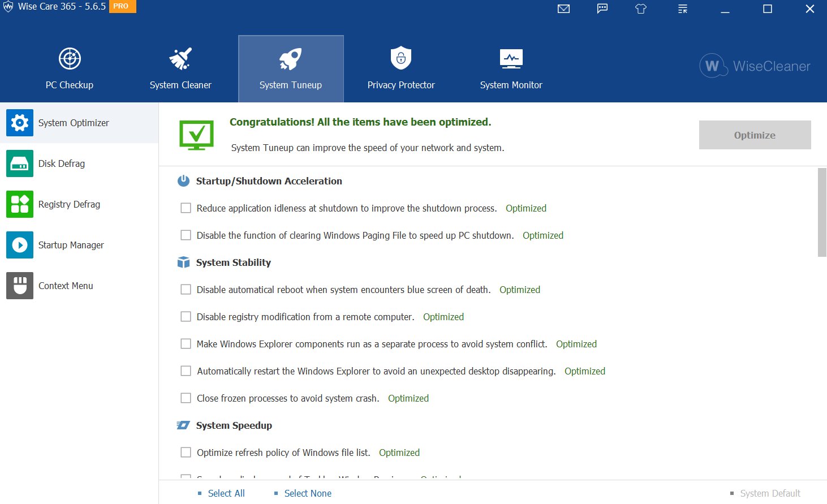Screen dimensions: 827x504
Task: Click the Select All link
Action: point(226,493)
